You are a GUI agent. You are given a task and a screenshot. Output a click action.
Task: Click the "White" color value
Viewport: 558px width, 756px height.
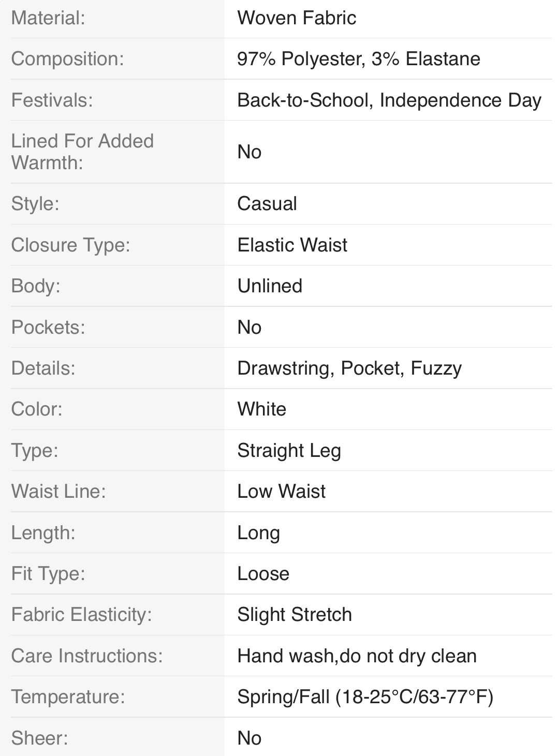click(261, 409)
